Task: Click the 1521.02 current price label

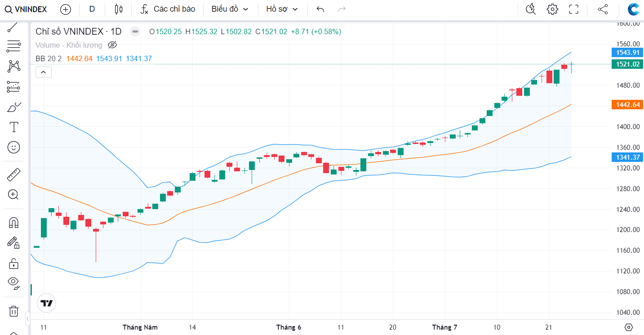Action: coord(627,64)
